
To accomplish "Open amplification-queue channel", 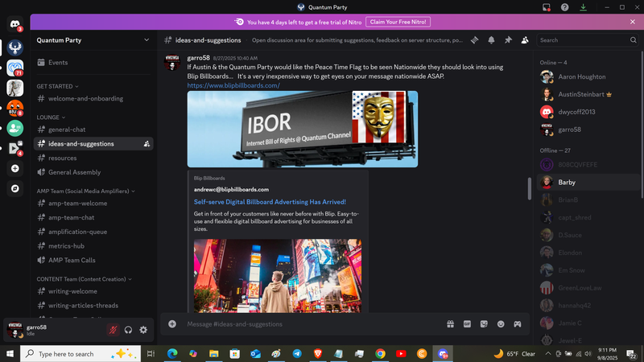I will click(93, 232).
